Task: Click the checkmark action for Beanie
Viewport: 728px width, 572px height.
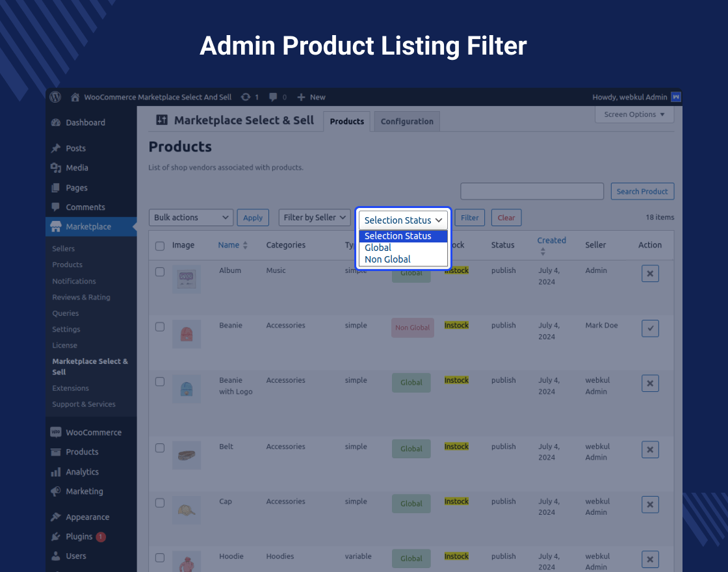Action: tap(650, 328)
